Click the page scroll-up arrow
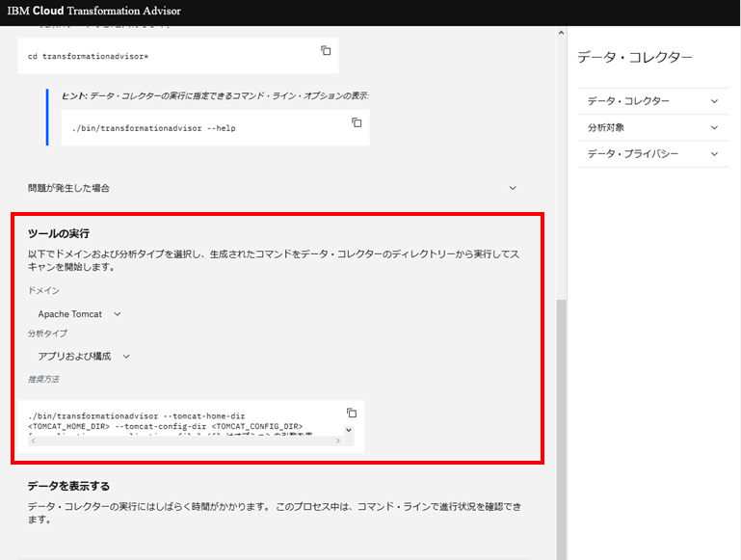This screenshot has width=741, height=560. 561,33
